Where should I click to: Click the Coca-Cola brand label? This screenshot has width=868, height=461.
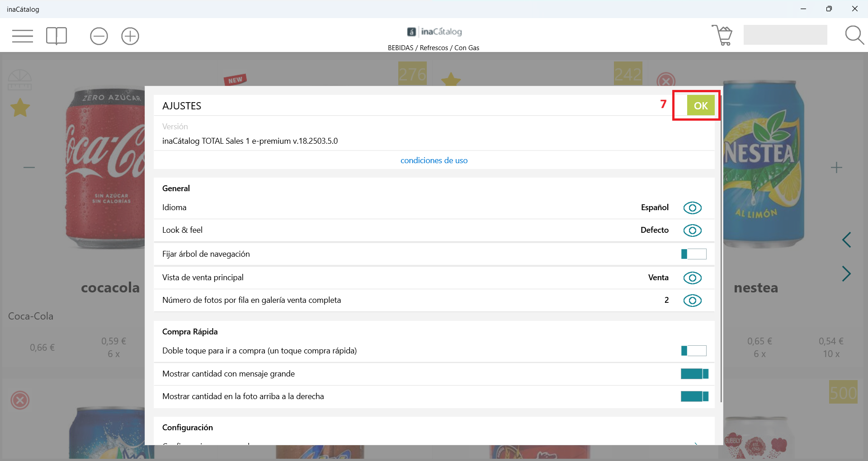(x=31, y=316)
